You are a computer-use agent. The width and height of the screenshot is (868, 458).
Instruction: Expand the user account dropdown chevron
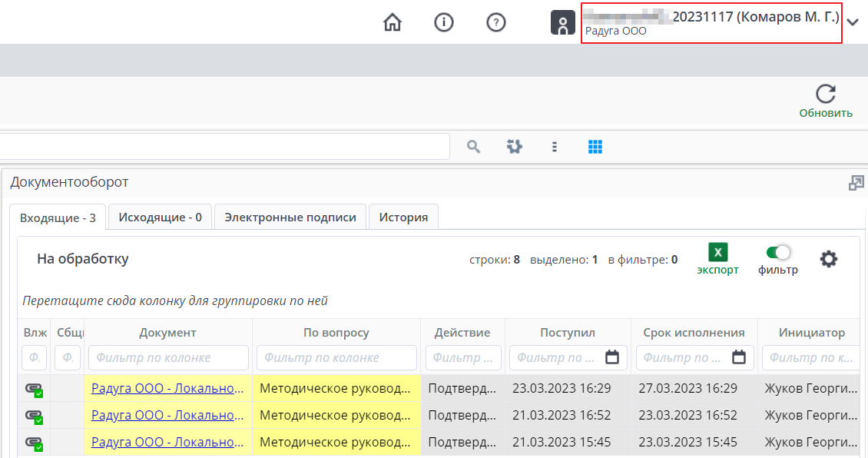[x=853, y=23]
